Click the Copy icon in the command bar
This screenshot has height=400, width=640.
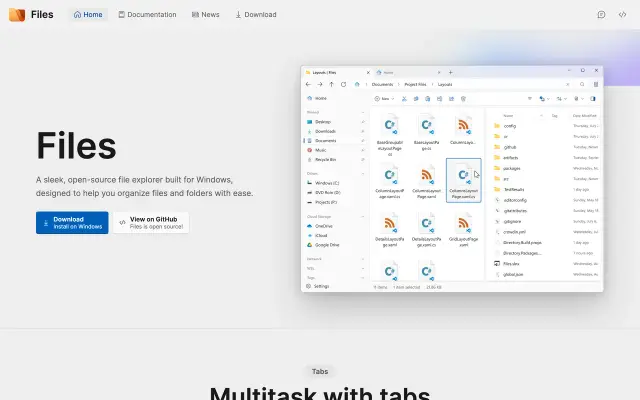tap(416, 99)
